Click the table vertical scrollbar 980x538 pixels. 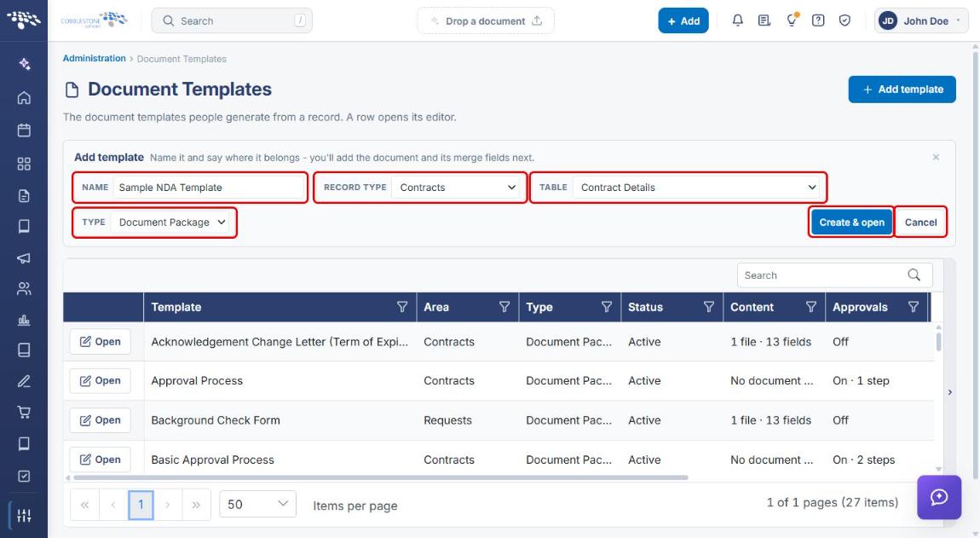pos(938,342)
